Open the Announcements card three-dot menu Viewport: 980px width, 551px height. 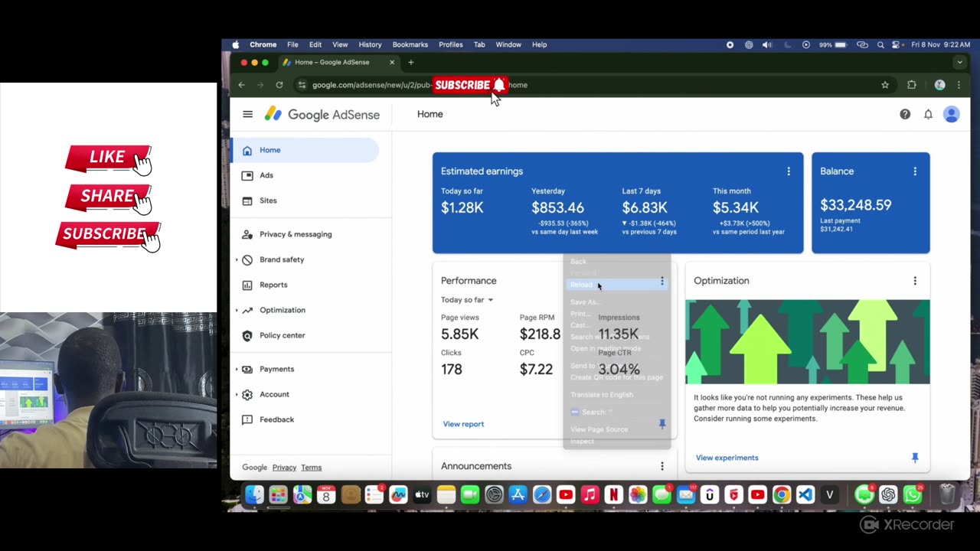coord(662,466)
